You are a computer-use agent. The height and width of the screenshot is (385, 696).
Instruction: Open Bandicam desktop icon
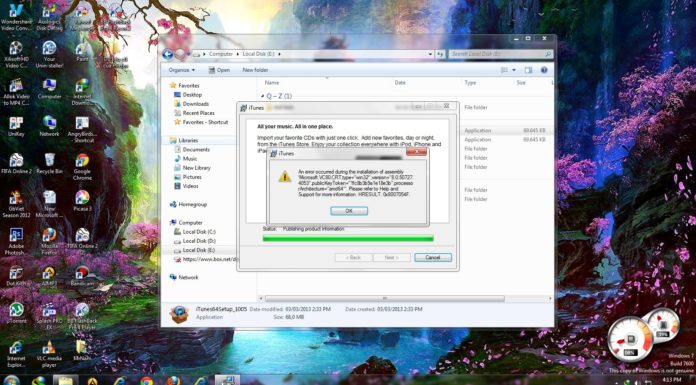(82, 276)
